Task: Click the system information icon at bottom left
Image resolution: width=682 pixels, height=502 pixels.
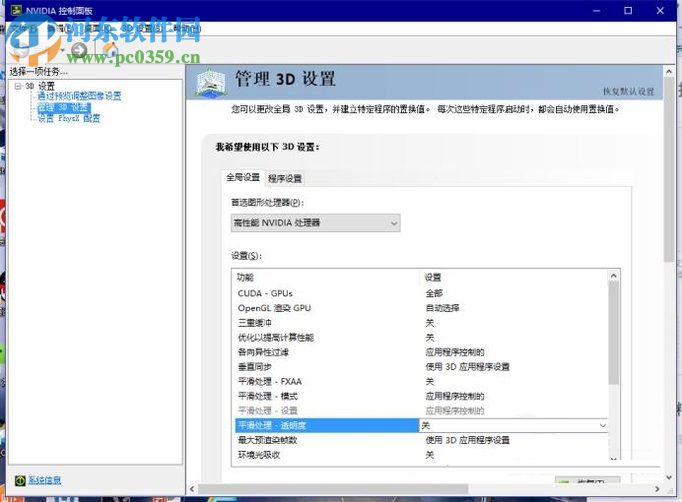Action: (20, 480)
